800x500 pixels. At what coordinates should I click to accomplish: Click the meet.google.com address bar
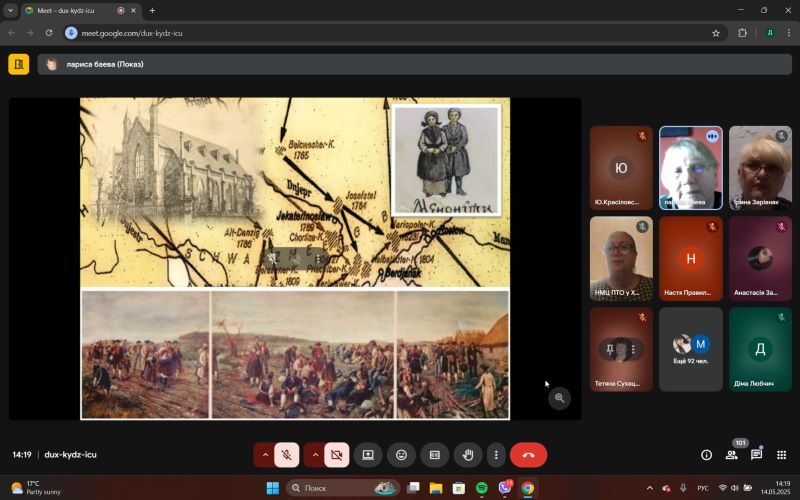(394, 33)
